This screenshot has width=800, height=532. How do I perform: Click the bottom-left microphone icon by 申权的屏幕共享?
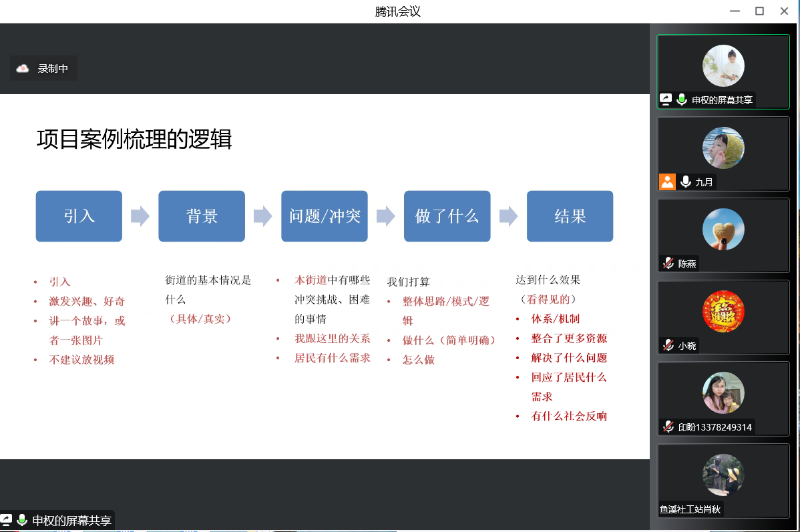[x=22, y=520]
